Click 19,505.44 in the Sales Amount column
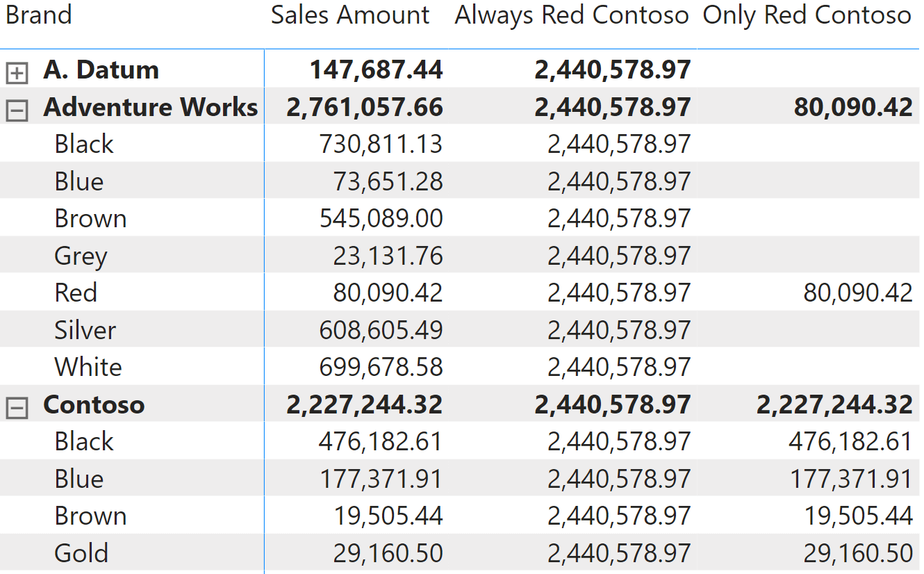 click(388, 516)
